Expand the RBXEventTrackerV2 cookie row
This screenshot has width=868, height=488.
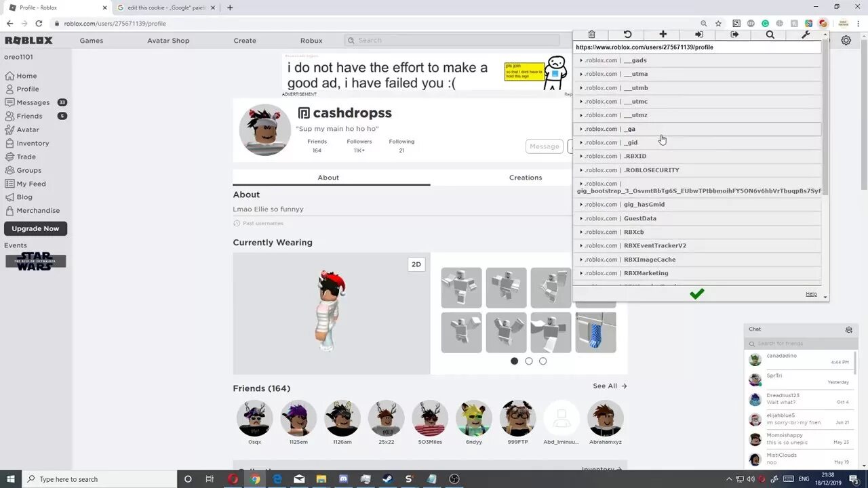tap(697, 245)
